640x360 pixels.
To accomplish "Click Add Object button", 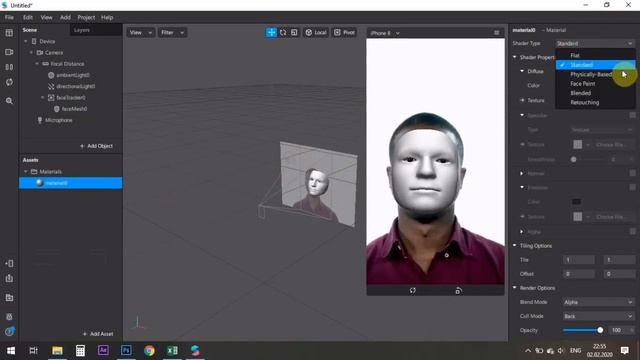I will coord(96,146).
